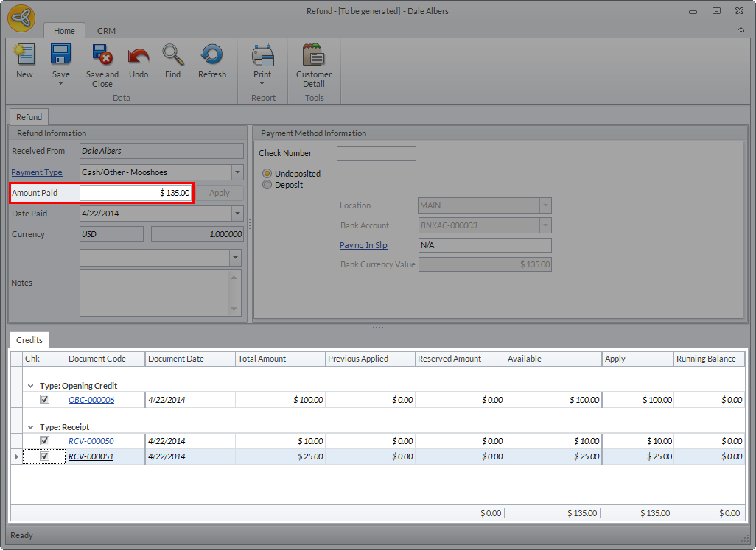Click the Paying In Slip link
756x550 pixels.
point(363,245)
